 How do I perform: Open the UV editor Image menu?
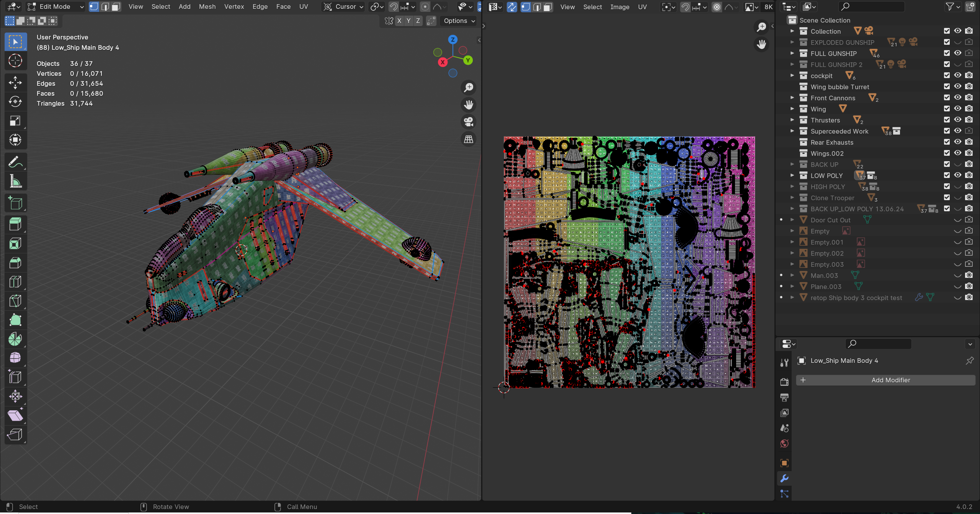pyautogui.click(x=620, y=7)
